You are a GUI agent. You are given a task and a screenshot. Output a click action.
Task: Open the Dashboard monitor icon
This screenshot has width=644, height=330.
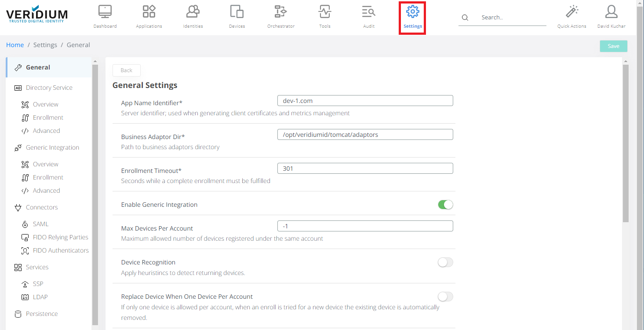pos(105,12)
